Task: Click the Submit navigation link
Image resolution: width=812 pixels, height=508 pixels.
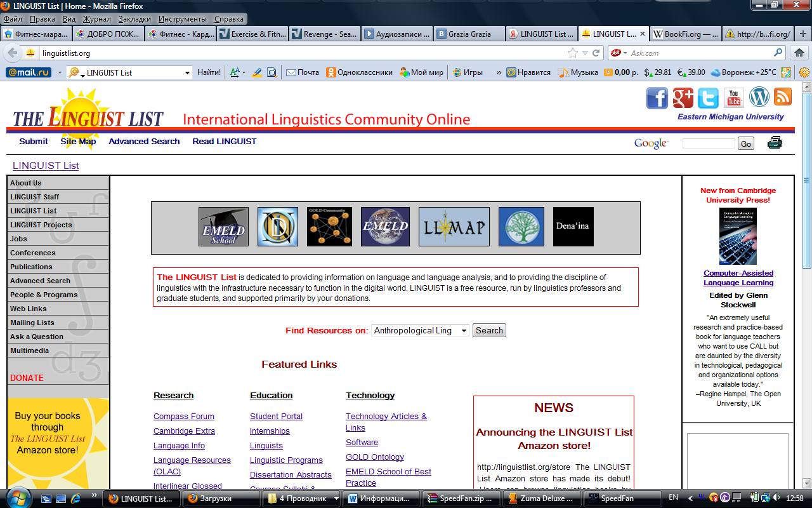Action: tap(34, 142)
